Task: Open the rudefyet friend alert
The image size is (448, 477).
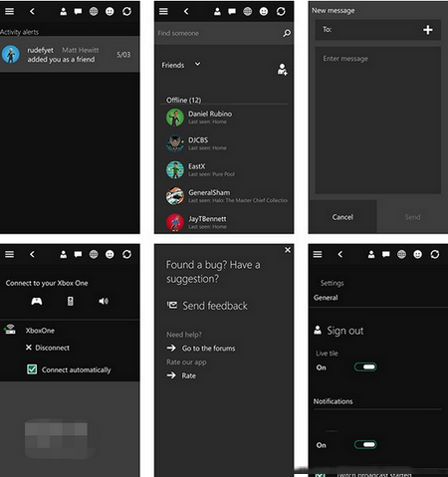Action: point(70,54)
